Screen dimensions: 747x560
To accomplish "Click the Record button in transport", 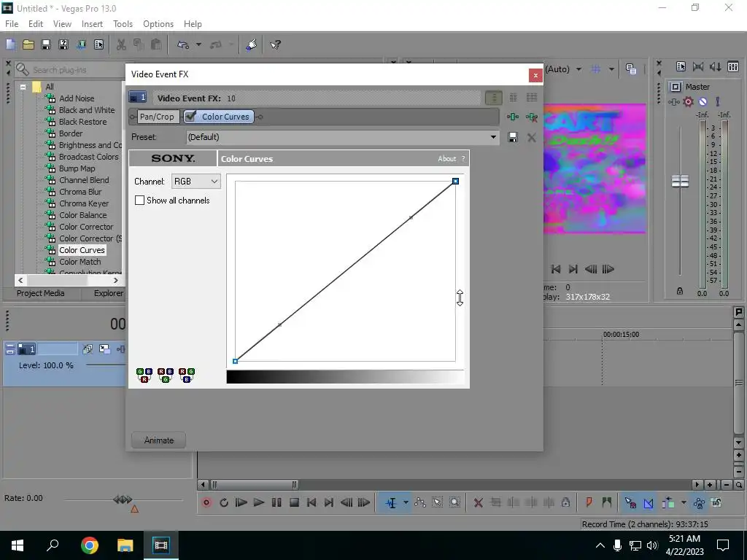I will click(x=206, y=502).
